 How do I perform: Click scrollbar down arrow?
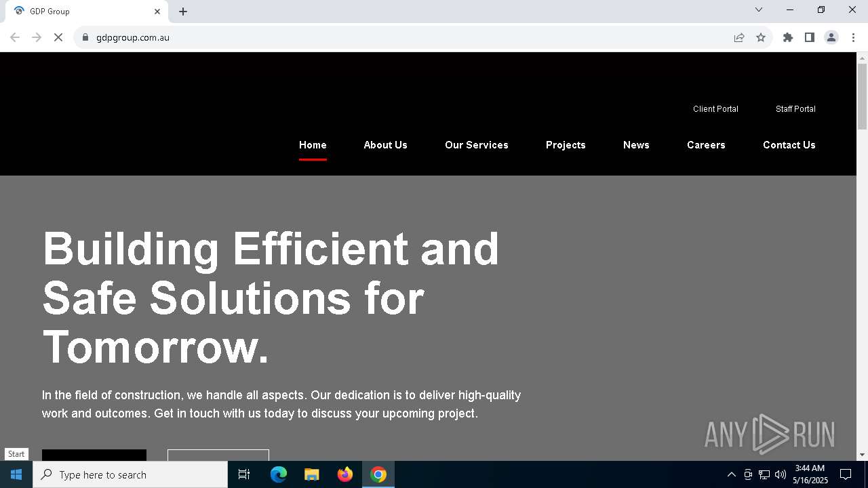click(862, 455)
